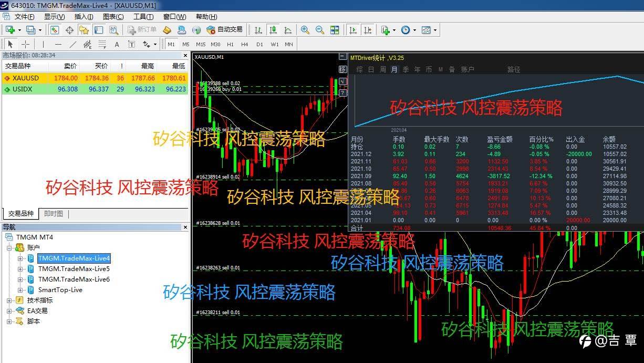Image resolution: width=644 pixels, height=363 pixels.
Task: Select the equidistant channel tool
Action: click(x=88, y=44)
